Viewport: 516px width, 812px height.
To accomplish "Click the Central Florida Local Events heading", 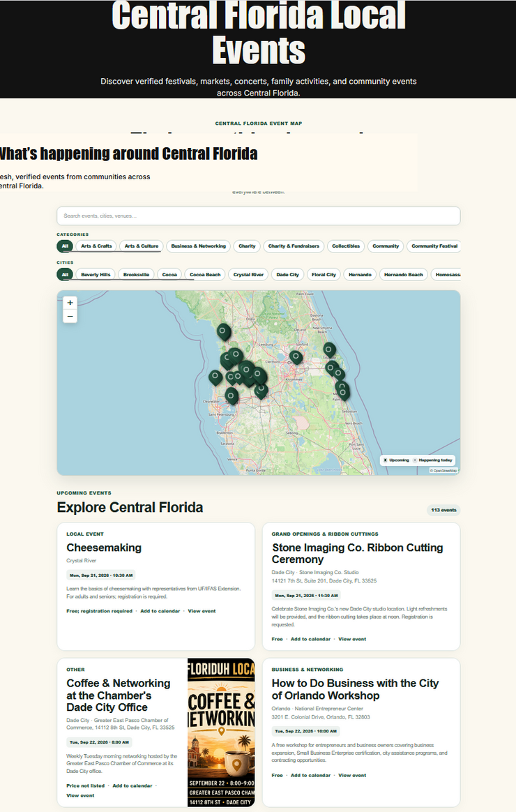I will 258,32.
